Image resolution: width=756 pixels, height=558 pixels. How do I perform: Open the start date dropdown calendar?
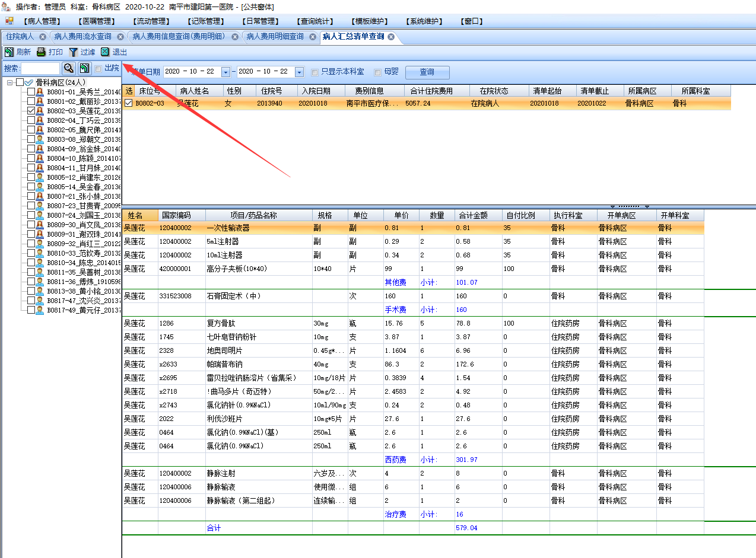pyautogui.click(x=225, y=72)
